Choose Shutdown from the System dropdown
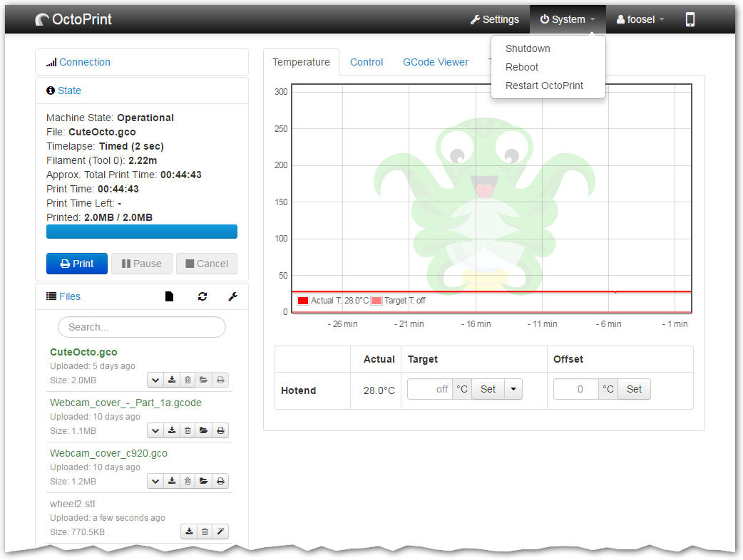Viewport: 743px width, 560px height. click(528, 48)
